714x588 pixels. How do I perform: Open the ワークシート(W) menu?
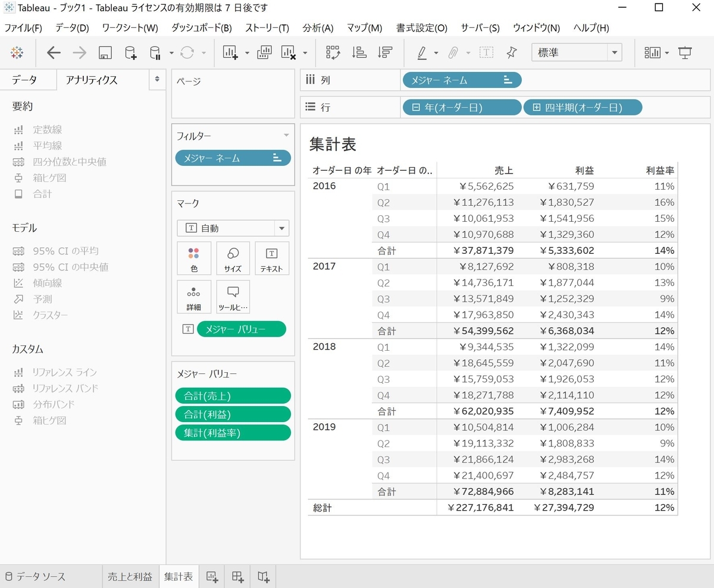pyautogui.click(x=130, y=28)
